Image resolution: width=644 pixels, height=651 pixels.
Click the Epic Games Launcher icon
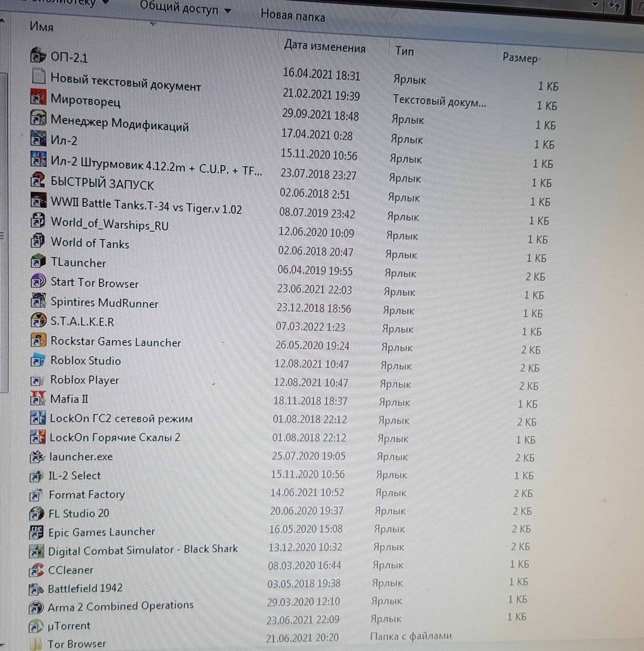pos(36,532)
